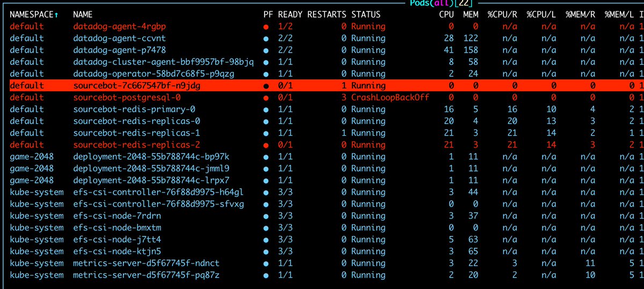
Task: Select pod efs-csi-node-ktjn5
Action: (x=117, y=251)
